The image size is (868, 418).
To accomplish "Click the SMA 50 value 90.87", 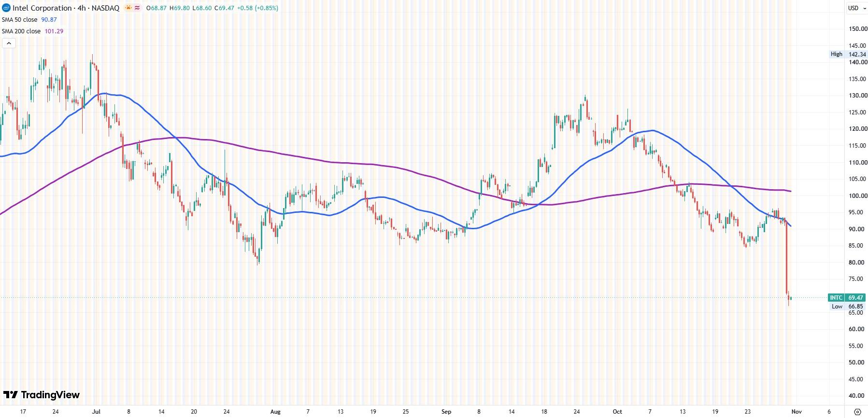I will 49,20.
